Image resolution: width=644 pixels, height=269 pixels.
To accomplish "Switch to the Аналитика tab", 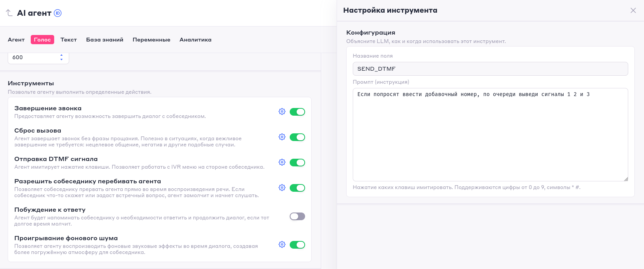I will [196, 40].
